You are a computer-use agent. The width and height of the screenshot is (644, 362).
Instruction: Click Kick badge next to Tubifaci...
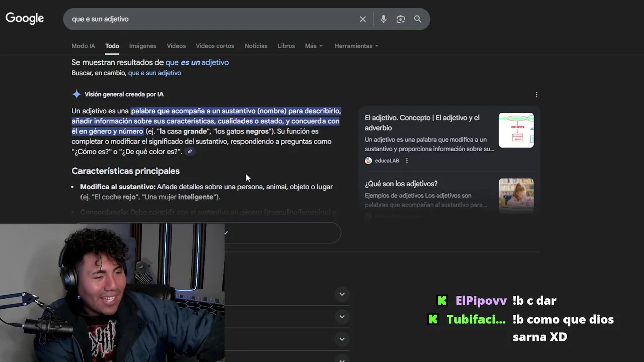[x=433, y=319]
